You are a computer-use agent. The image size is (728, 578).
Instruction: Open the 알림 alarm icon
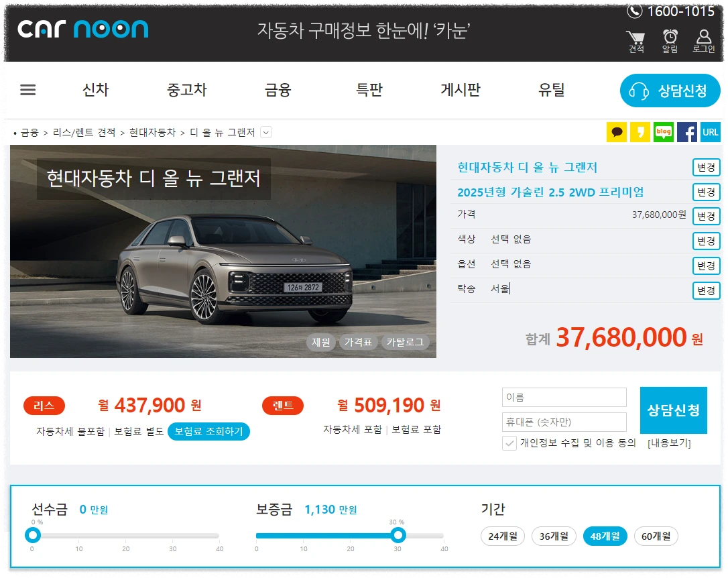(669, 37)
